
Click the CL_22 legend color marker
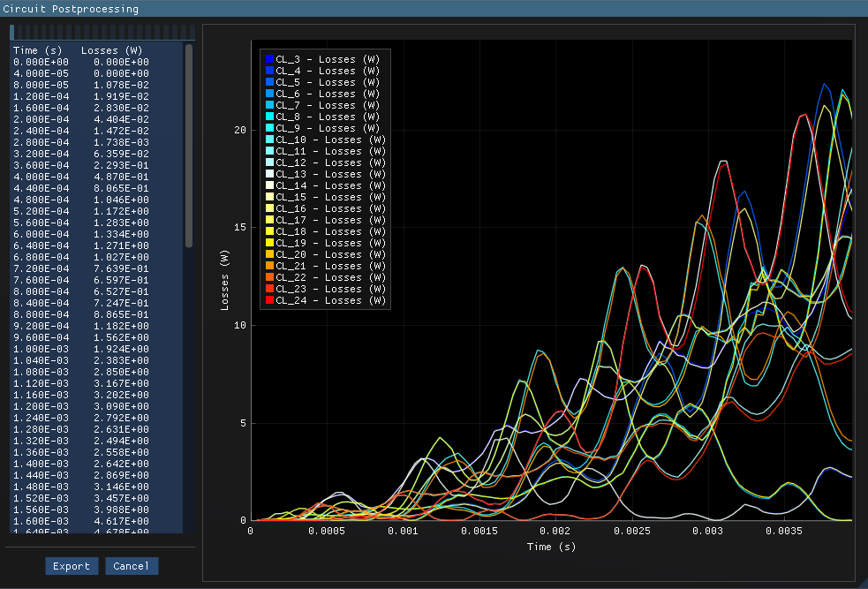(269, 277)
